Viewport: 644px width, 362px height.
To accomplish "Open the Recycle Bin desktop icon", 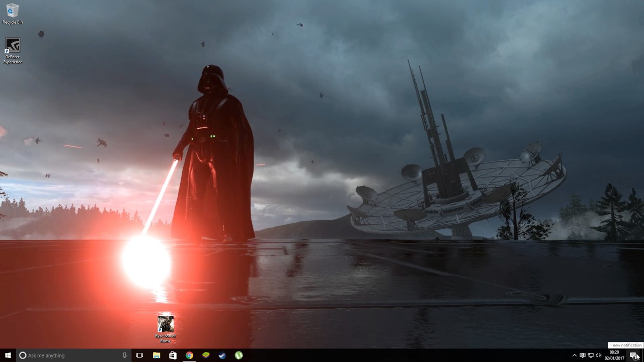I will (x=13, y=14).
